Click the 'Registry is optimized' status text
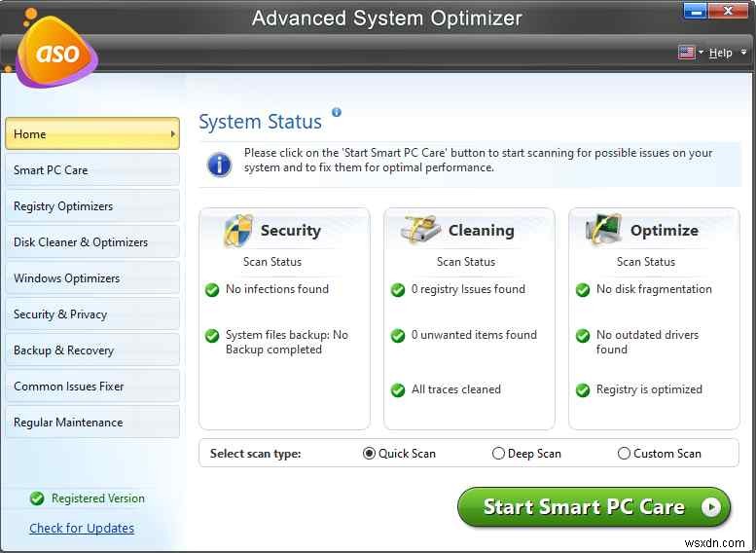The height and width of the screenshot is (553, 756). [649, 389]
